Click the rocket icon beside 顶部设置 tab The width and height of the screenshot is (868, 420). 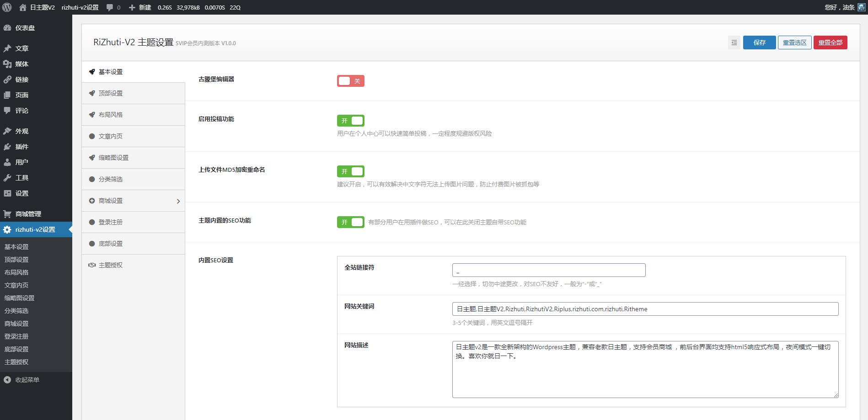[92, 93]
